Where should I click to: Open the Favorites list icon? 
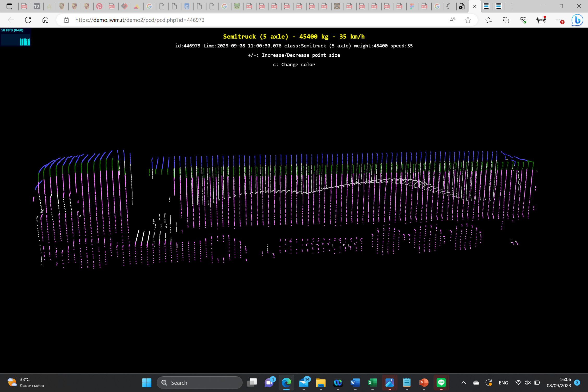tap(489, 20)
